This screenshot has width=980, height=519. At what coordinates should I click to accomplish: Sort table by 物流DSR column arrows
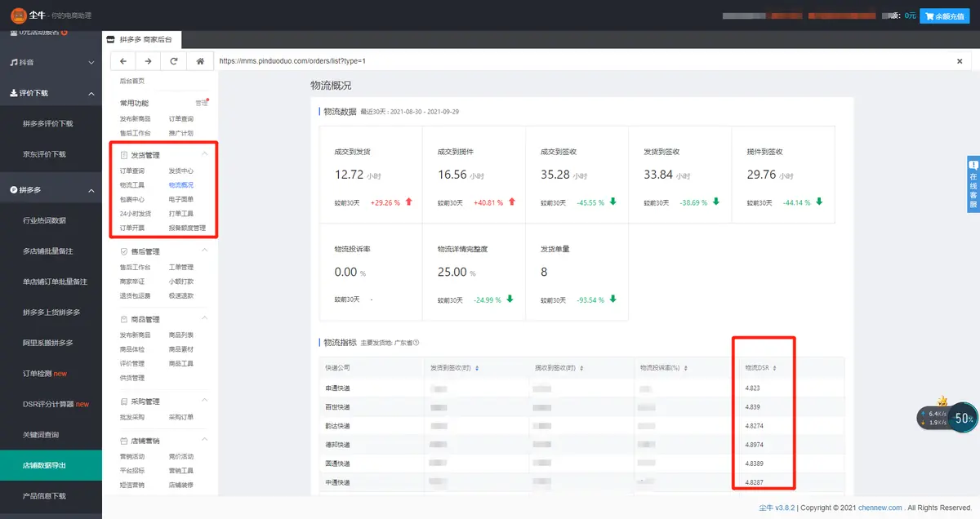(x=776, y=368)
